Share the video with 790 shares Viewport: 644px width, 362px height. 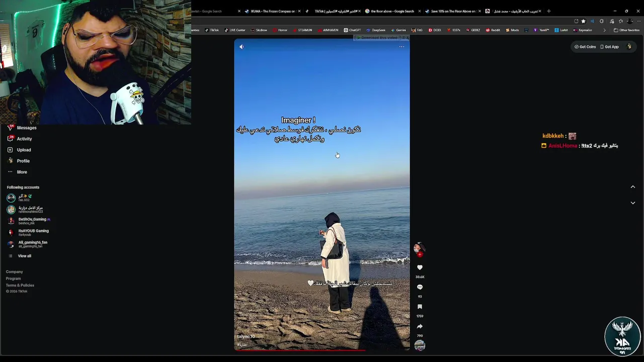point(420,326)
